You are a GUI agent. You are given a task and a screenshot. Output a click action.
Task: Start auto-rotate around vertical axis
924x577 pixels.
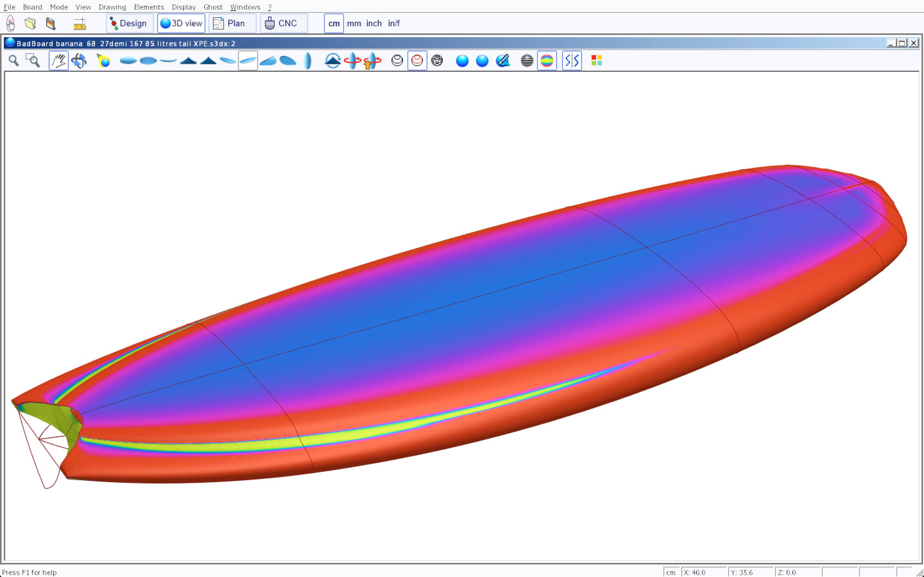click(352, 61)
